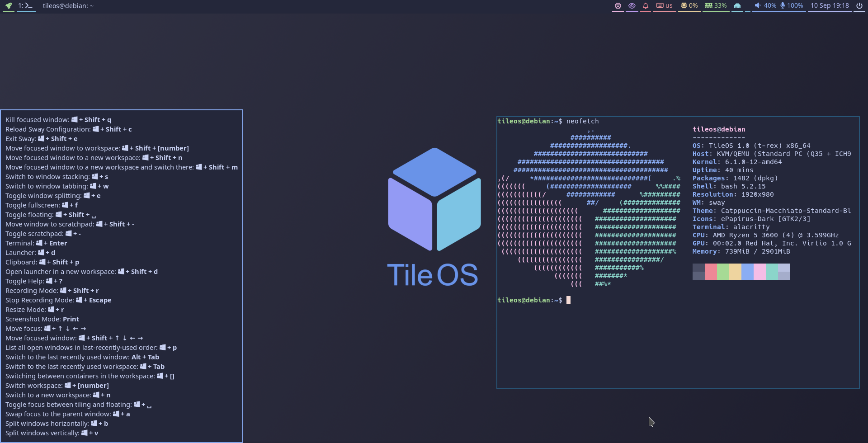The height and width of the screenshot is (443, 868).
Task: Click the TileOS cube logo on desktop
Action: pos(434,199)
